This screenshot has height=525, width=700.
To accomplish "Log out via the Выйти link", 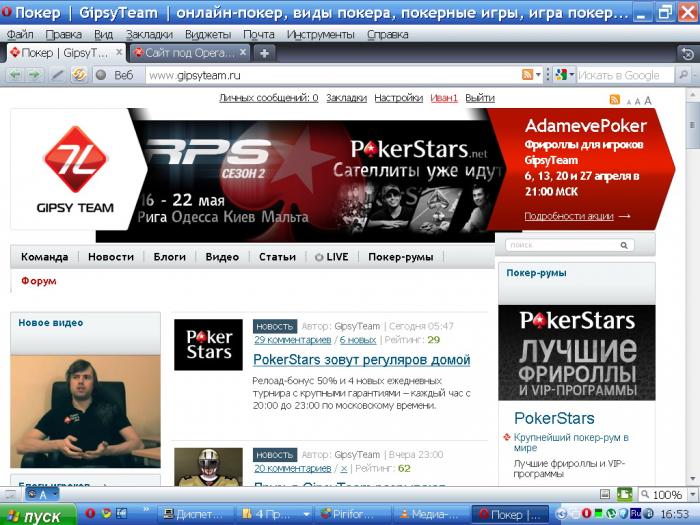I will pyautogui.click(x=480, y=98).
